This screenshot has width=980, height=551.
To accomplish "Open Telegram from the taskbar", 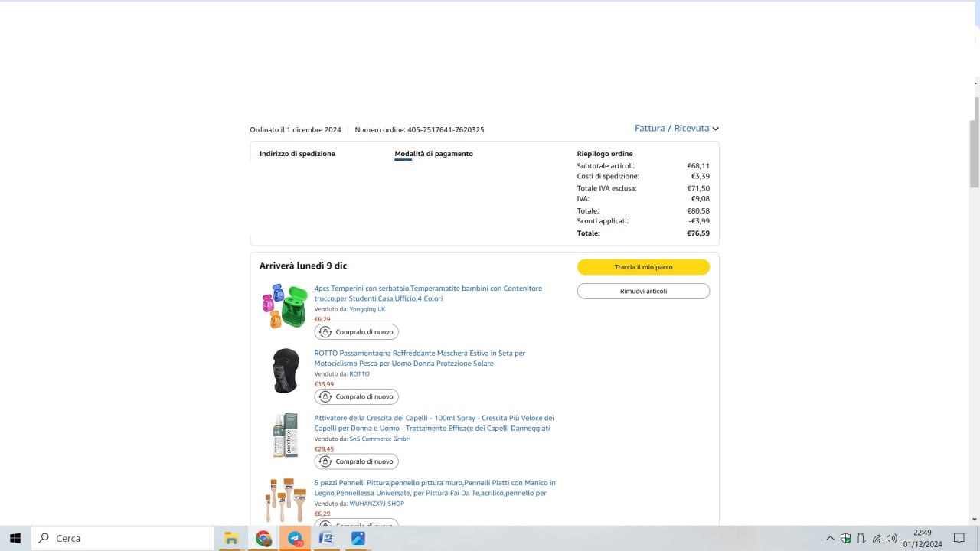I will [295, 538].
